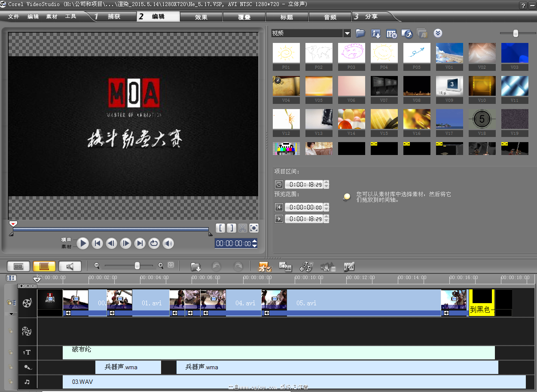Open the +/- dropdown above the tracks
This screenshot has height=392, width=537.
(27, 286)
